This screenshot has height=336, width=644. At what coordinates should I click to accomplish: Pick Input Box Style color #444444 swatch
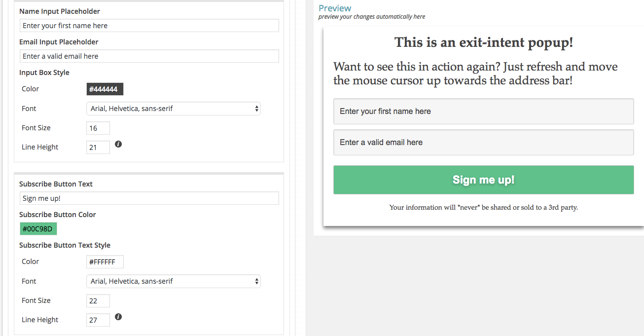click(x=105, y=89)
